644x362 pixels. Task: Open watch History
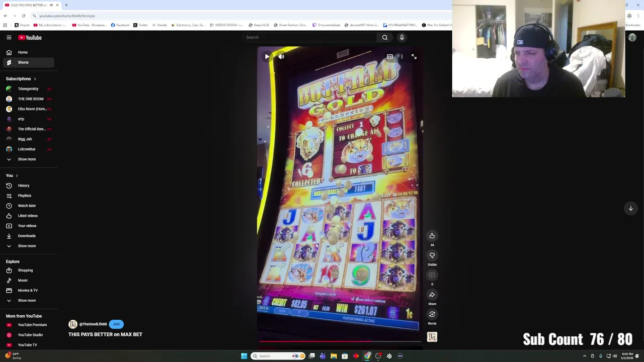pos(28,186)
